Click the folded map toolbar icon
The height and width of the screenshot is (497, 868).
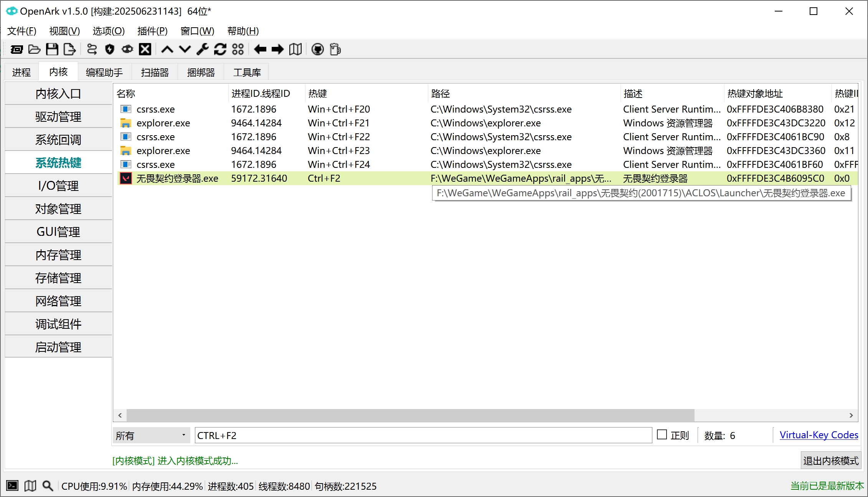295,49
